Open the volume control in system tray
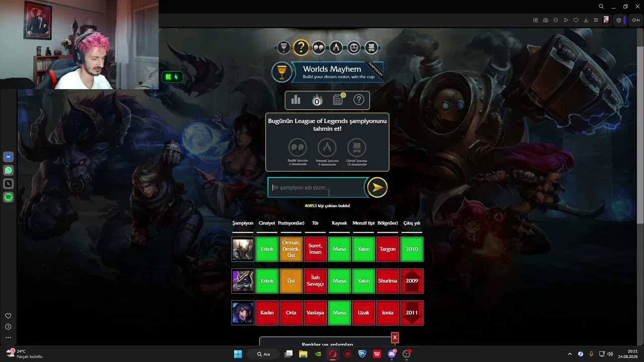This screenshot has height=362, width=644. click(610, 354)
